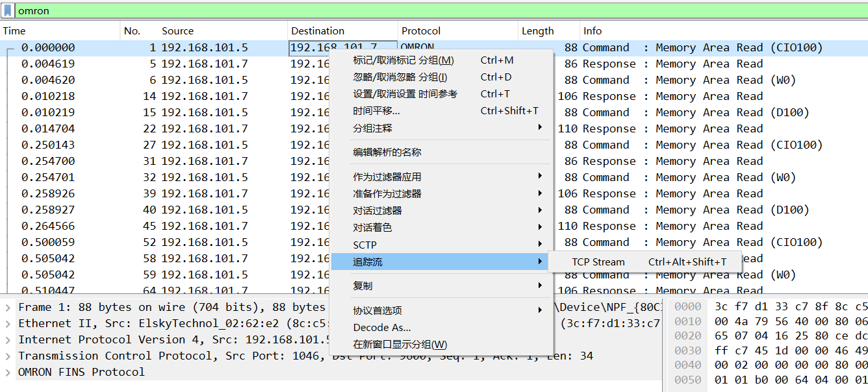This screenshot has width=868, height=392.
Task: Open the 准备作为过滤器 submenu
Action: [x=442, y=193]
